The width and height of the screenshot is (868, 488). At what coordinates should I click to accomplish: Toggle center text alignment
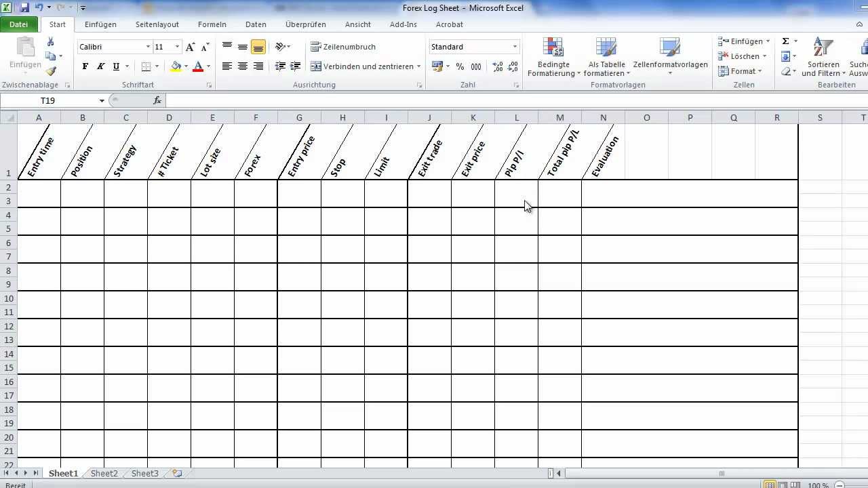click(x=243, y=66)
